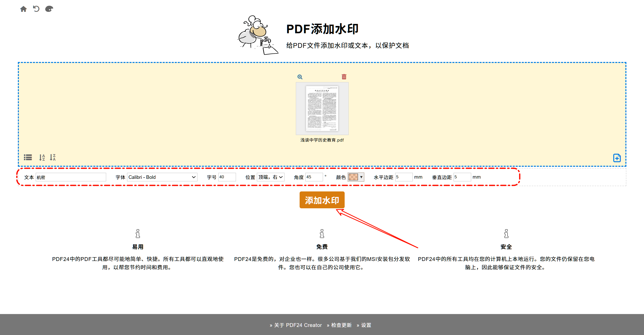This screenshot has width=644, height=335.
Task: Click the filename 浅谈中学历史教育.pdf
Action: pos(322,140)
